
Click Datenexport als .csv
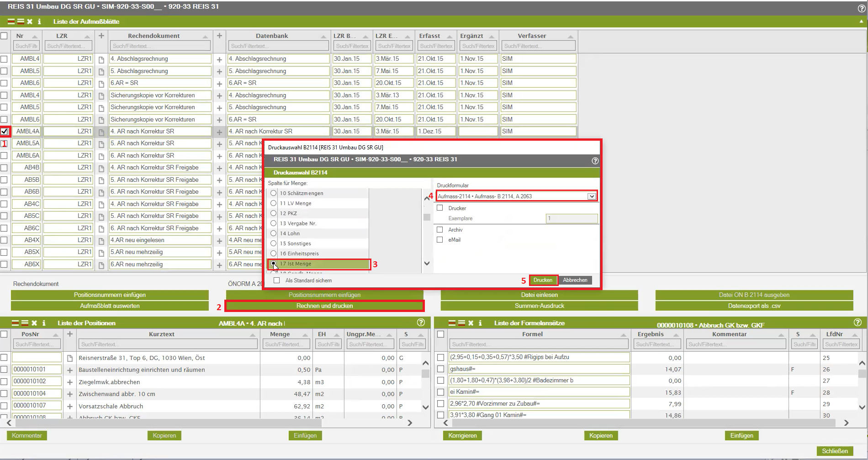coord(754,306)
